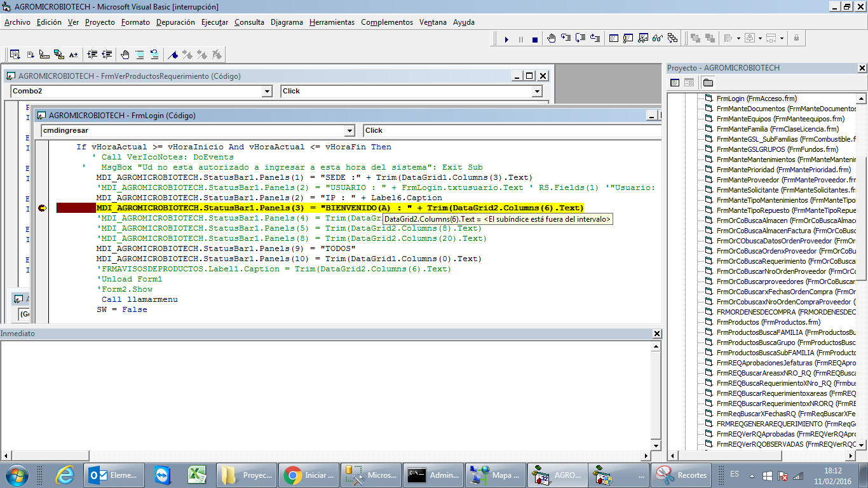Click the Step Over debug icon

(580, 39)
